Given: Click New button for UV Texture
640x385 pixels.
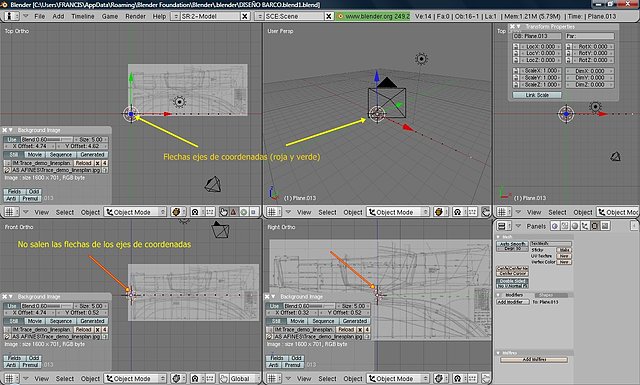Looking at the screenshot, I should tap(564, 256).
